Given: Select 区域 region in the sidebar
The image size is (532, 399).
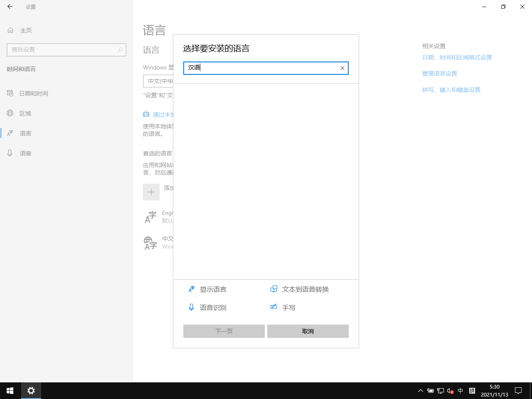Looking at the screenshot, I should click(x=25, y=113).
